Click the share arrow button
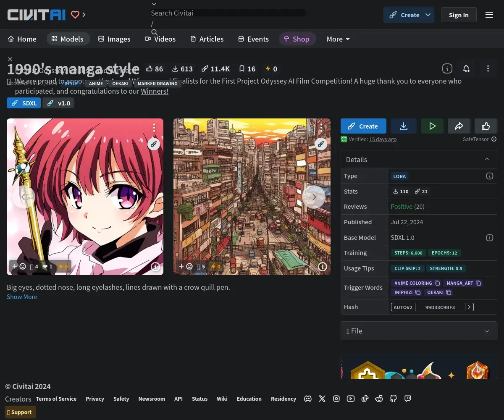 point(459,126)
